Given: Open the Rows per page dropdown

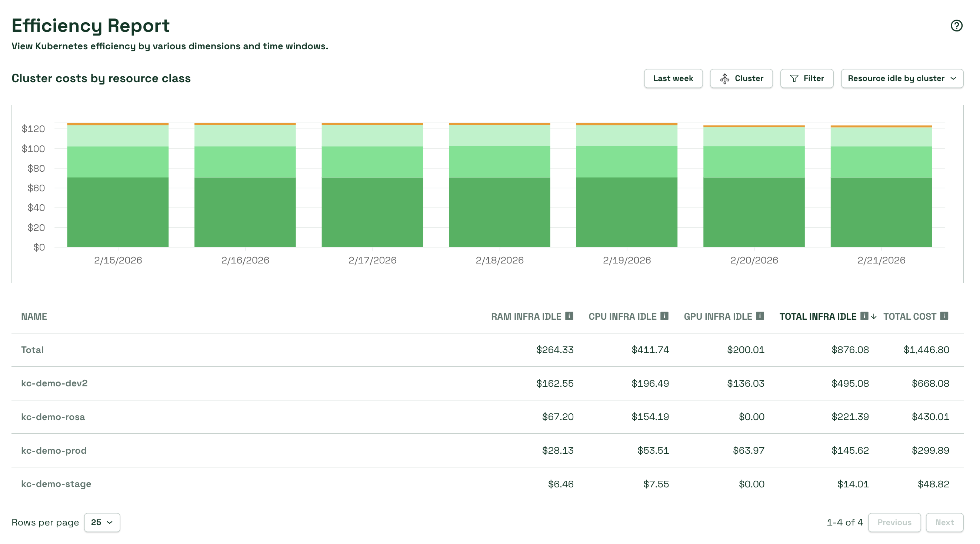Looking at the screenshot, I should [x=102, y=522].
